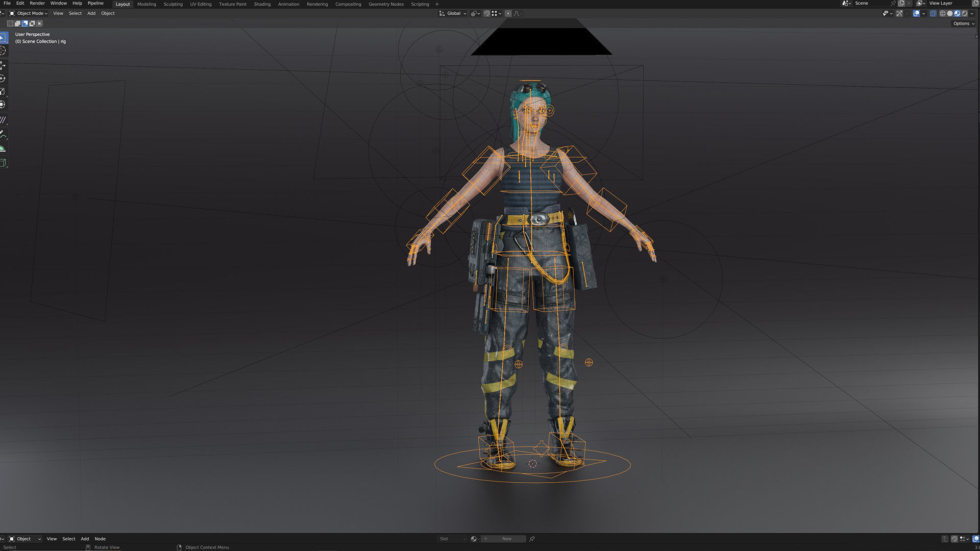Activate the Move tool
The height and width of the screenshot is (551, 980).
(x=3, y=65)
